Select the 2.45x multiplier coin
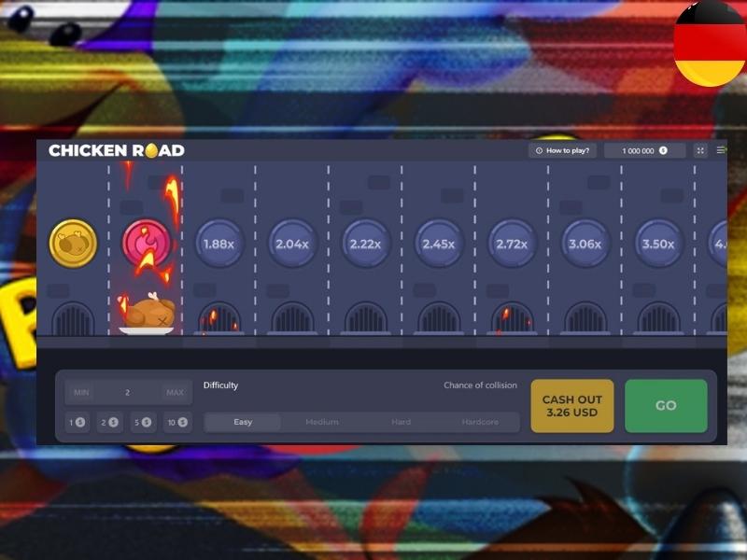This screenshot has width=747, height=560. click(x=439, y=244)
